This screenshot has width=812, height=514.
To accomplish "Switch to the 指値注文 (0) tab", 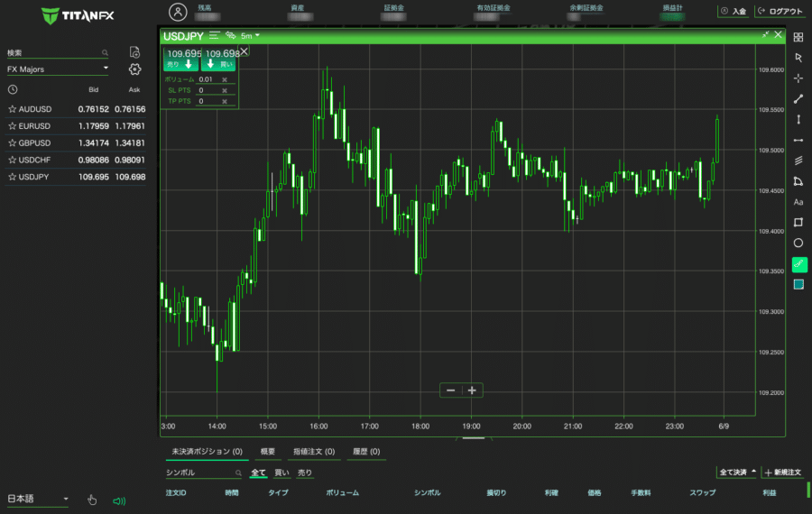I will [x=314, y=452].
